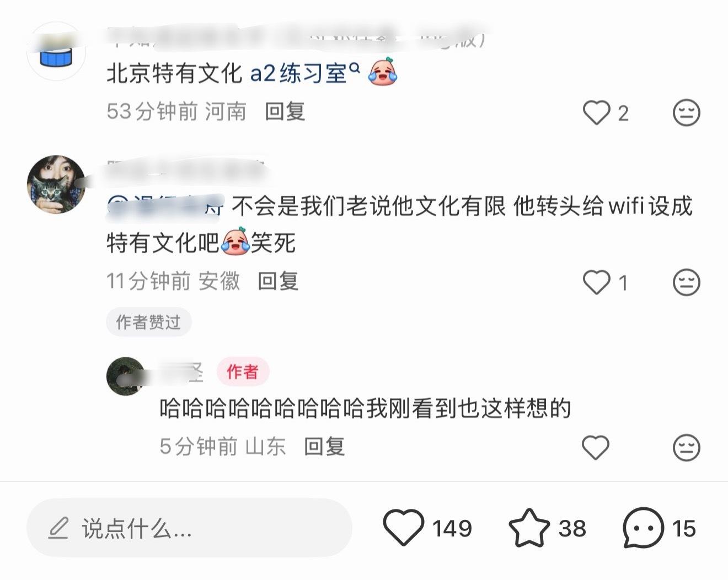
Task: Tap dislike face on author's 5分钟前 reply
Action: tap(687, 447)
